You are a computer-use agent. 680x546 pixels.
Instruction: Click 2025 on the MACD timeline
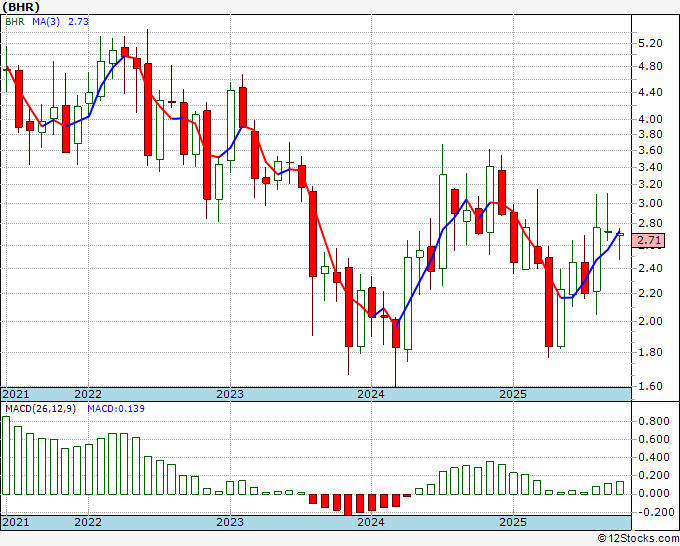pyautogui.click(x=513, y=522)
